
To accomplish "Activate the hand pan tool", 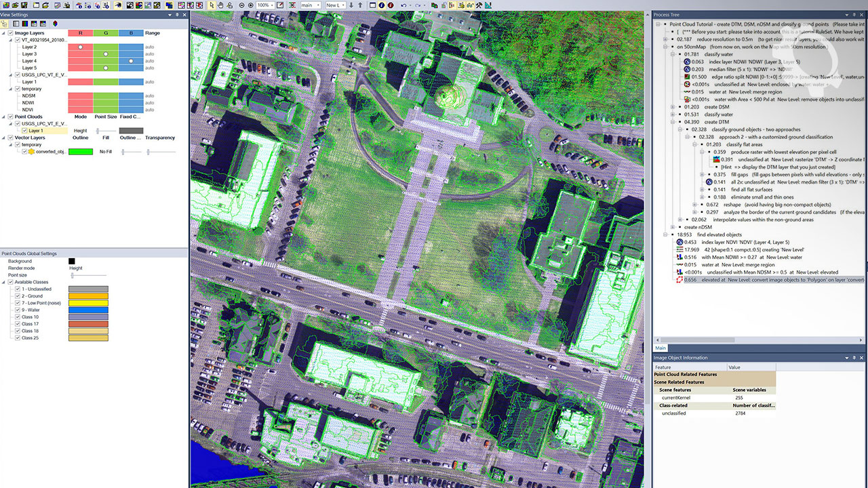I will coord(220,5).
